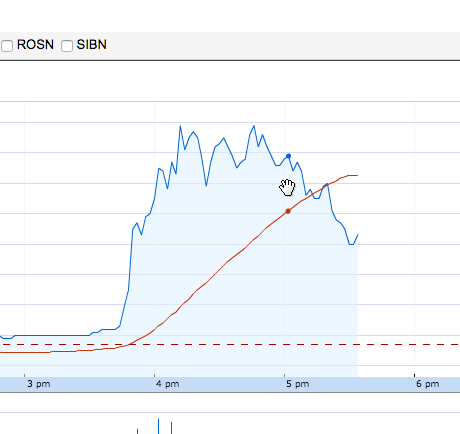Click the orange line's flat right end
This screenshot has height=434, width=460.
tap(353, 175)
